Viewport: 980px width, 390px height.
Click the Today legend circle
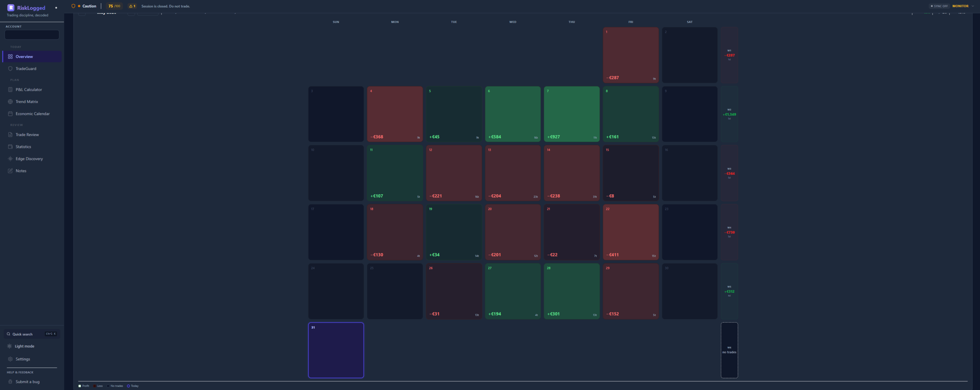(x=128, y=386)
